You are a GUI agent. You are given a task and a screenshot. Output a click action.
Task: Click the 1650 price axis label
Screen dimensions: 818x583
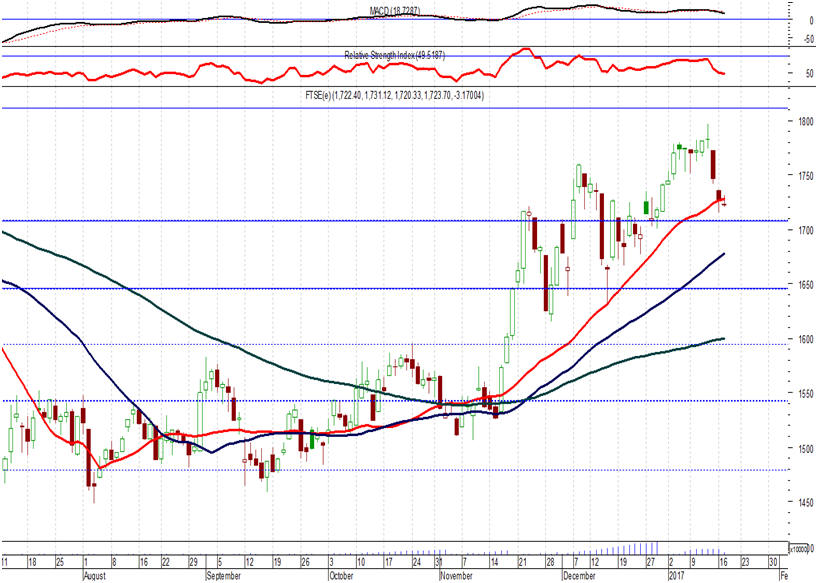pyautogui.click(x=805, y=285)
